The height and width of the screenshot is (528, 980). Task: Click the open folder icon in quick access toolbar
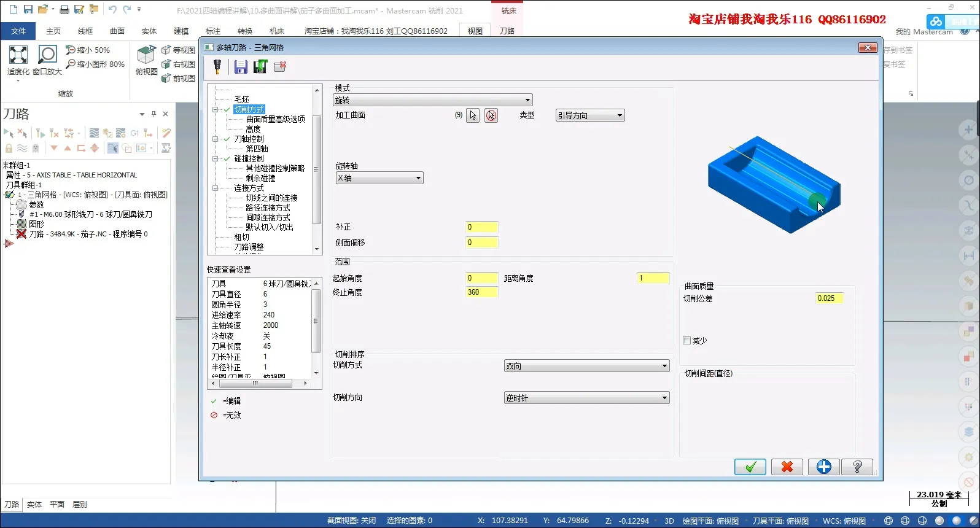click(43, 9)
